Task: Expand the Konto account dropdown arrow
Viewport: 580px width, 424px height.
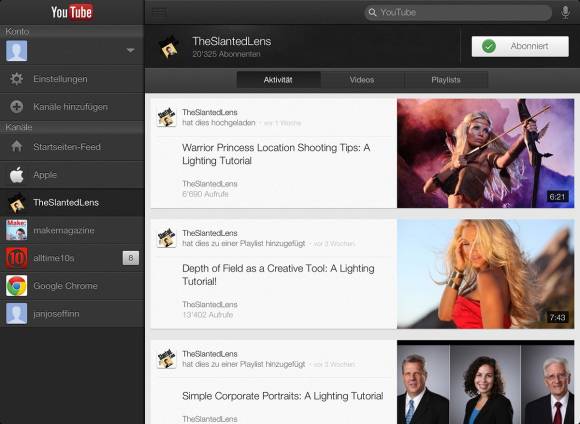Action: tap(130, 50)
